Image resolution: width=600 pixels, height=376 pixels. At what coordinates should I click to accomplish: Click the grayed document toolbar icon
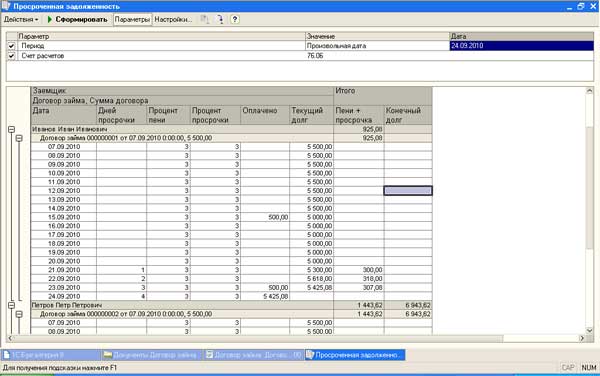click(x=205, y=19)
